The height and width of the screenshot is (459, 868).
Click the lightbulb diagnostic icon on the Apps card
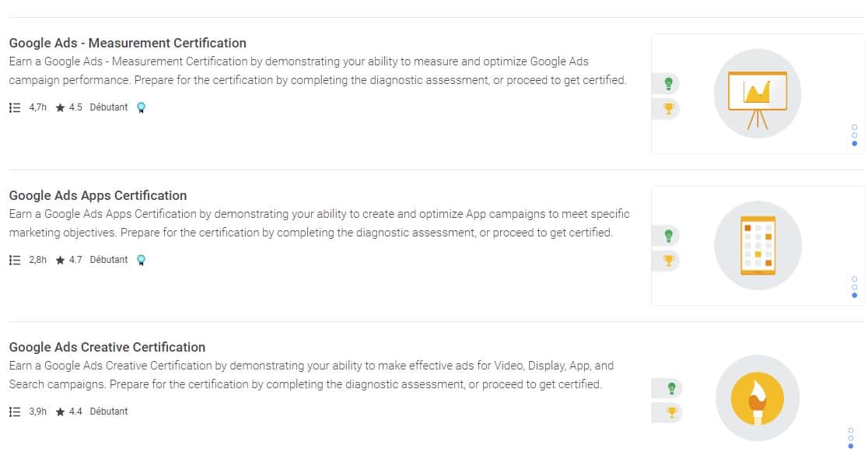668,235
